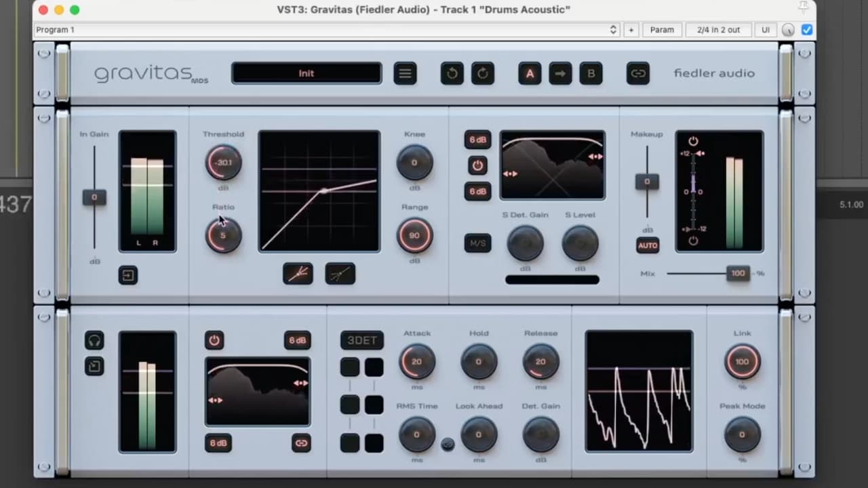Click the undo arrow icon

click(x=452, y=73)
